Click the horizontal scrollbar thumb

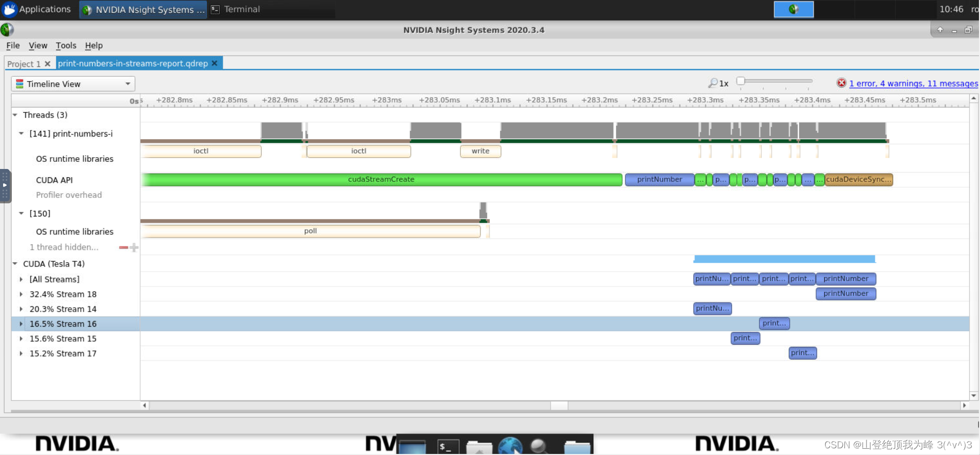(559, 406)
